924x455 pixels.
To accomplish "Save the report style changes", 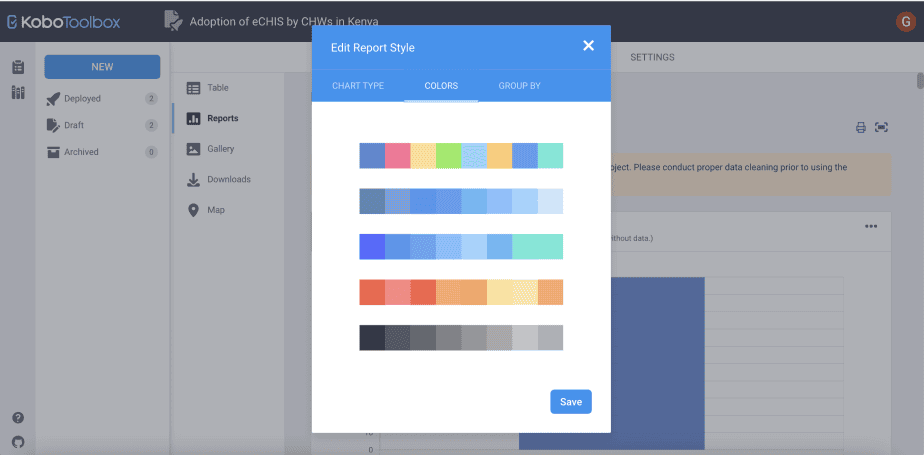I will click(x=571, y=402).
